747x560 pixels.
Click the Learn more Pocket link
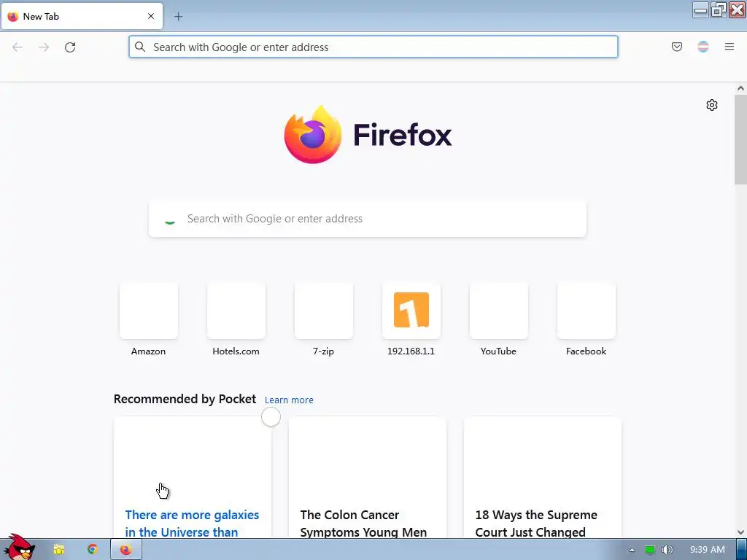pos(289,400)
